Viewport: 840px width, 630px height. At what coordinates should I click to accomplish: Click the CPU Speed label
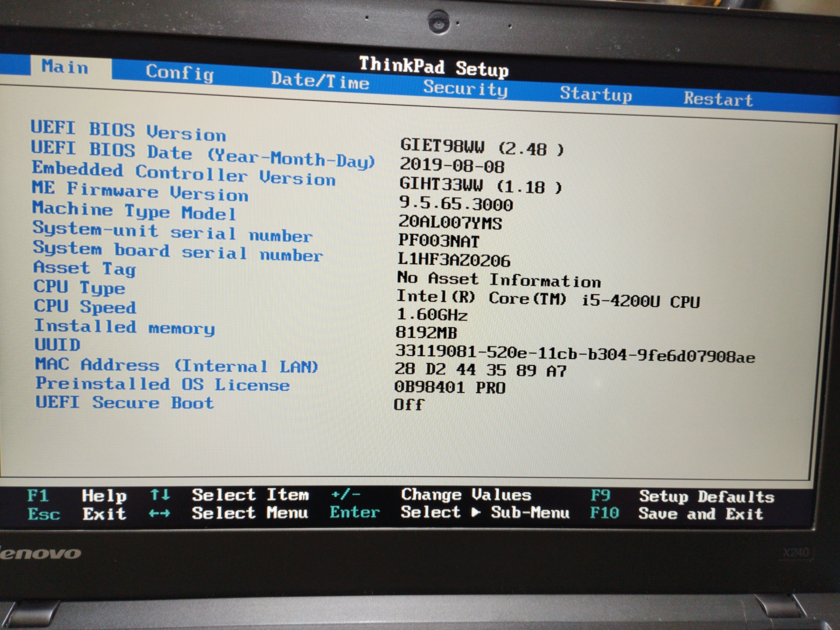tap(85, 307)
